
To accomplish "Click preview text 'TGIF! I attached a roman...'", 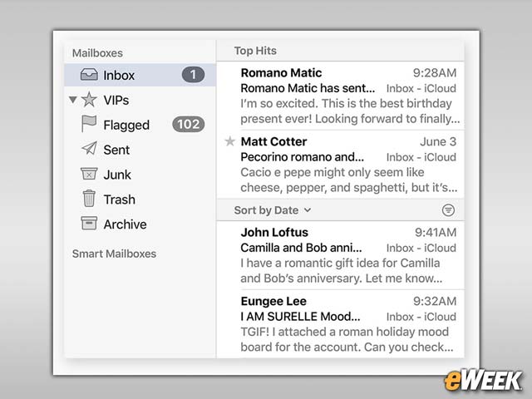I will pyautogui.click(x=347, y=339).
